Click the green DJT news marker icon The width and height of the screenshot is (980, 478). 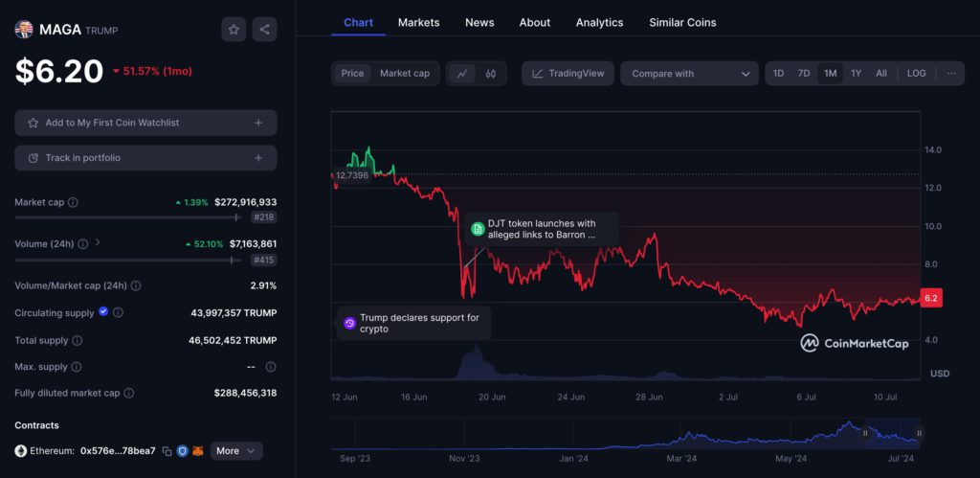coord(478,229)
